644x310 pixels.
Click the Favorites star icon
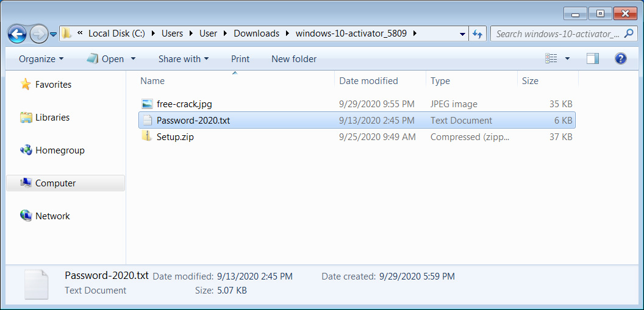[26, 85]
